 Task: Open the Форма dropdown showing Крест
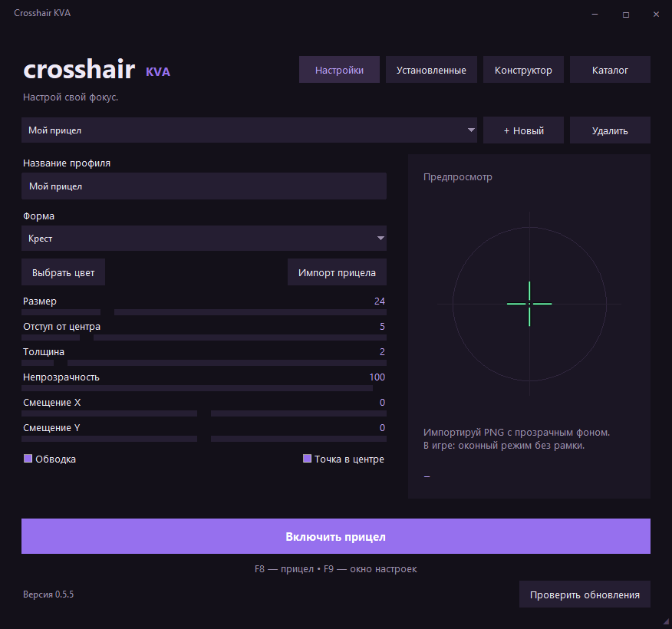pyautogui.click(x=204, y=239)
